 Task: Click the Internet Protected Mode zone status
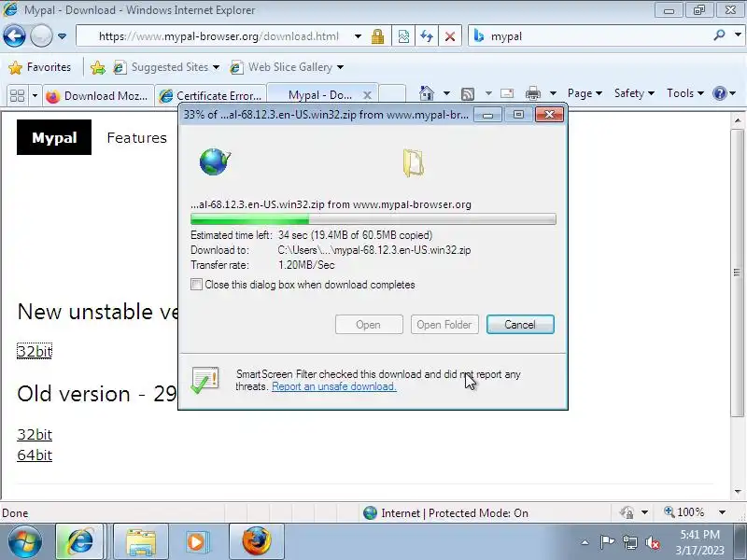point(445,512)
